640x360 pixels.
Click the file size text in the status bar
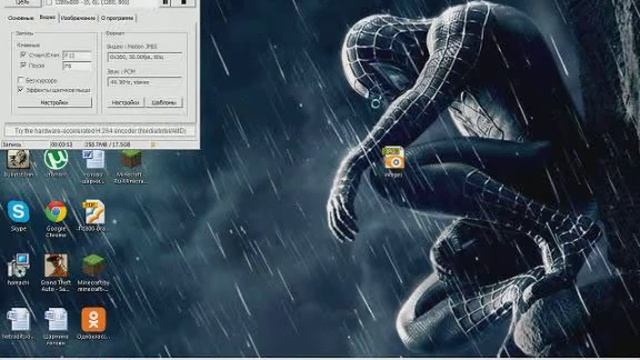pyautogui.click(x=107, y=144)
